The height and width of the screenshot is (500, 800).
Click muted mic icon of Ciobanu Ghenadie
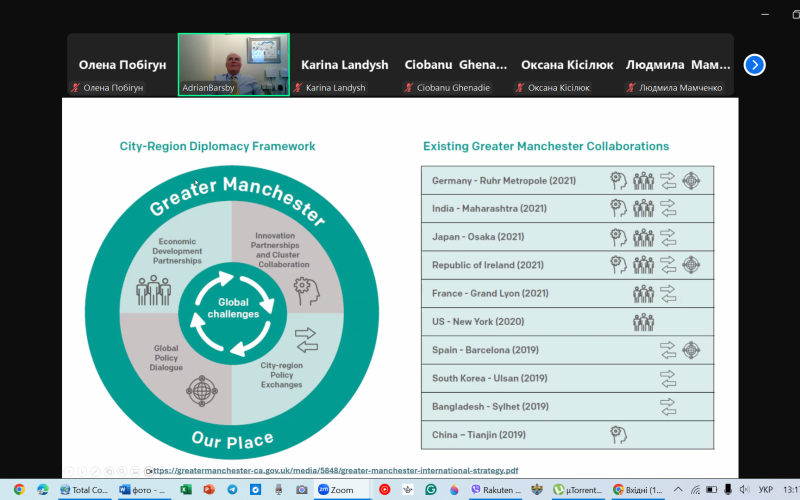(409, 88)
